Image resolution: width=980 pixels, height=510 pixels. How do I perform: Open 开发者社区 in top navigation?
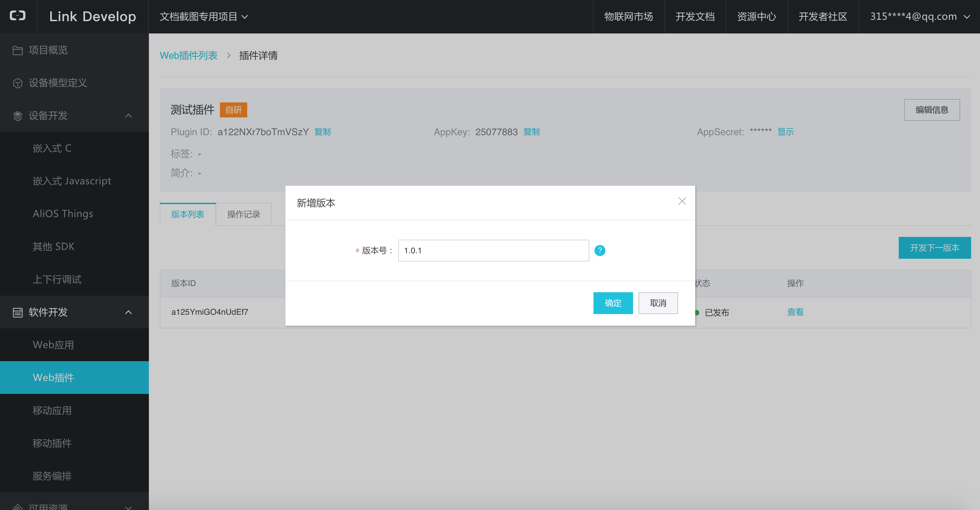pyautogui.click(x=823, y=16)
